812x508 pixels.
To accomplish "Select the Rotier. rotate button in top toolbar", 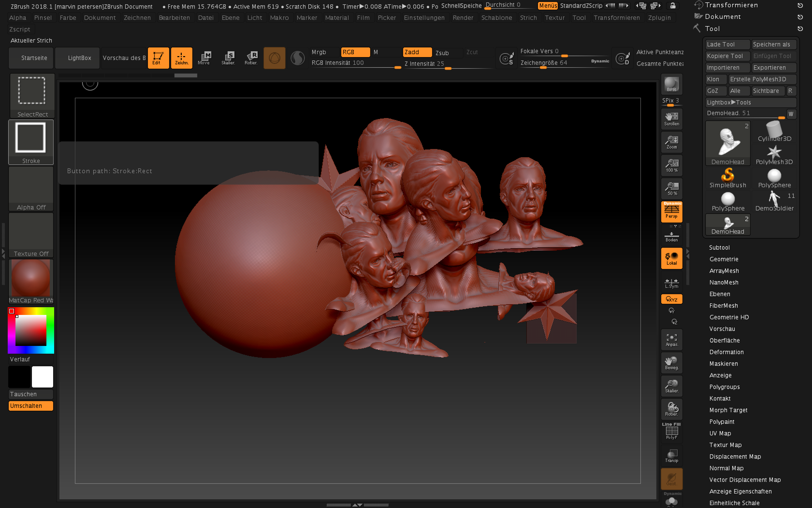I will [x=251, y=58].
